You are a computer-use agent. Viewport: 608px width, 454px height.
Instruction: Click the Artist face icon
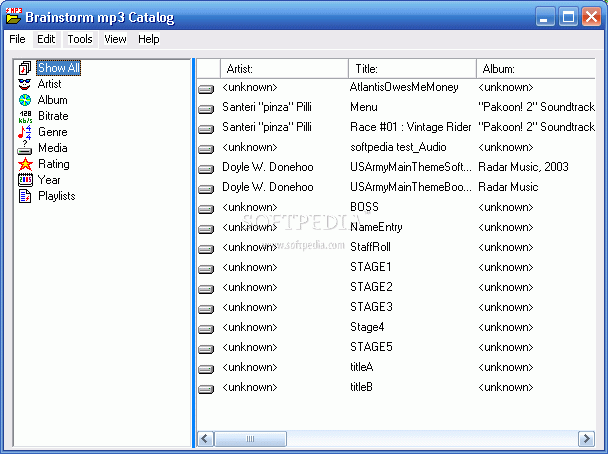point(25,84)
